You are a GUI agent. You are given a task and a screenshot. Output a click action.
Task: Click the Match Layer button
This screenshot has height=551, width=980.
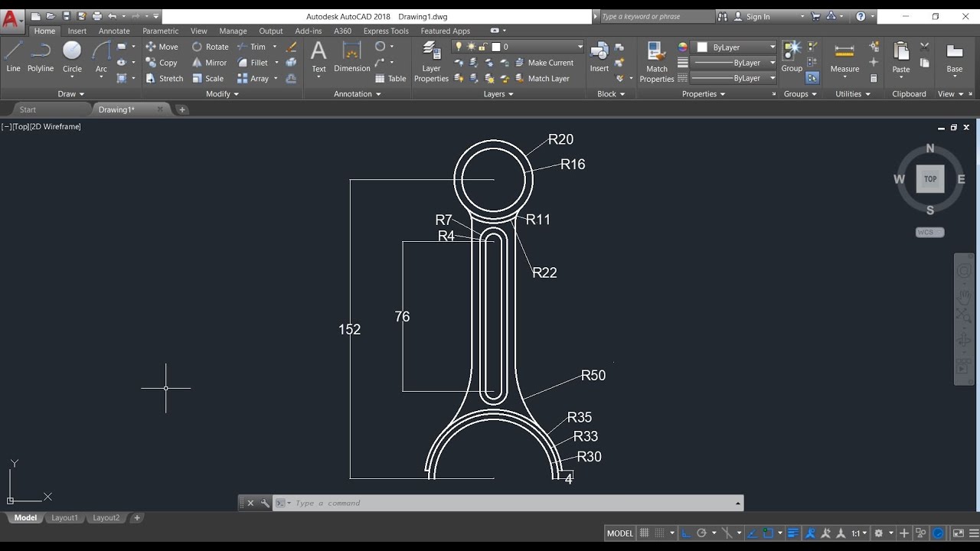(x=542, y=78)
